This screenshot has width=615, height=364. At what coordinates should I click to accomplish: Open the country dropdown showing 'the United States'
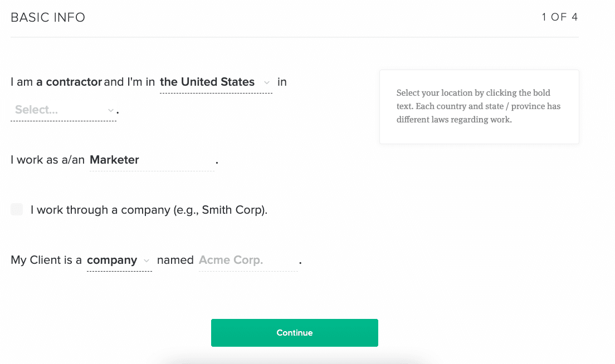tap(207, 82)
